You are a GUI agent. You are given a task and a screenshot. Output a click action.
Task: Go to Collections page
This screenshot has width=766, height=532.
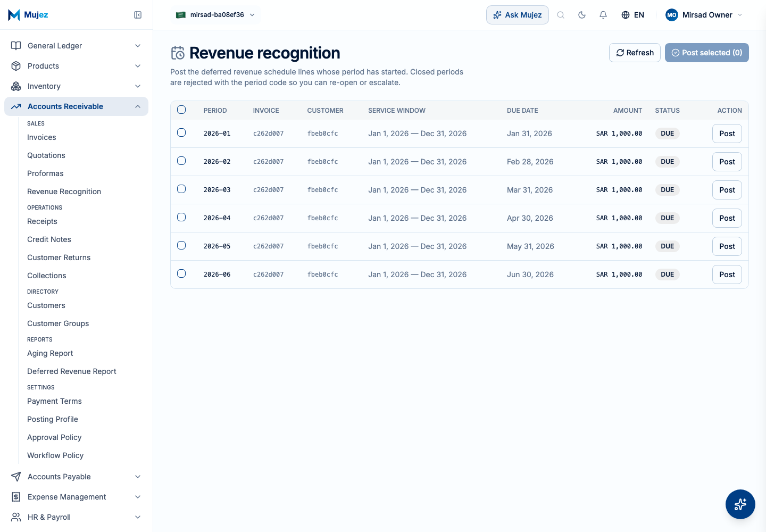click(47, 276)
